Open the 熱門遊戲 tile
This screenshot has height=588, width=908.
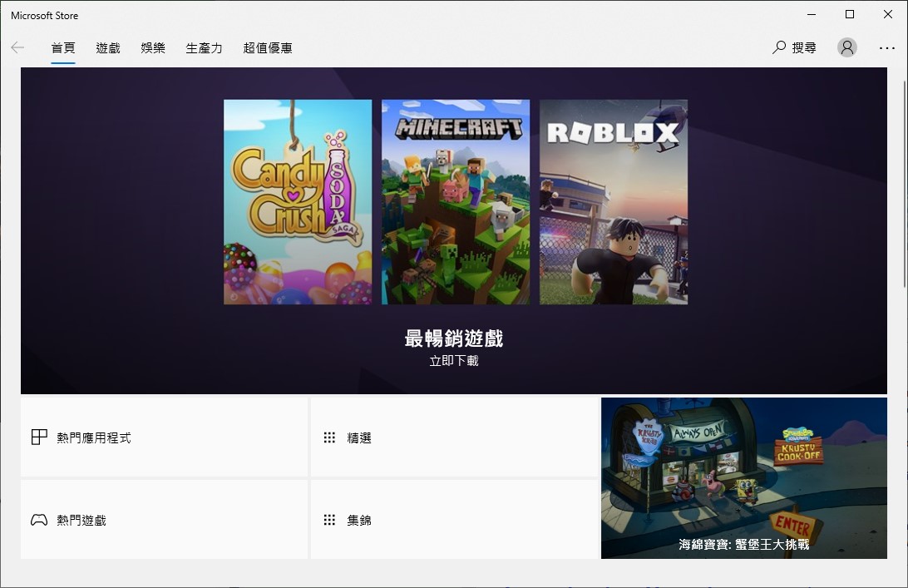click(164, 519)
